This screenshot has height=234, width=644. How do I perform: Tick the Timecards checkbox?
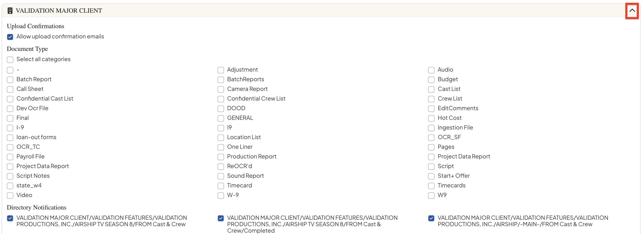click(431, 186)
